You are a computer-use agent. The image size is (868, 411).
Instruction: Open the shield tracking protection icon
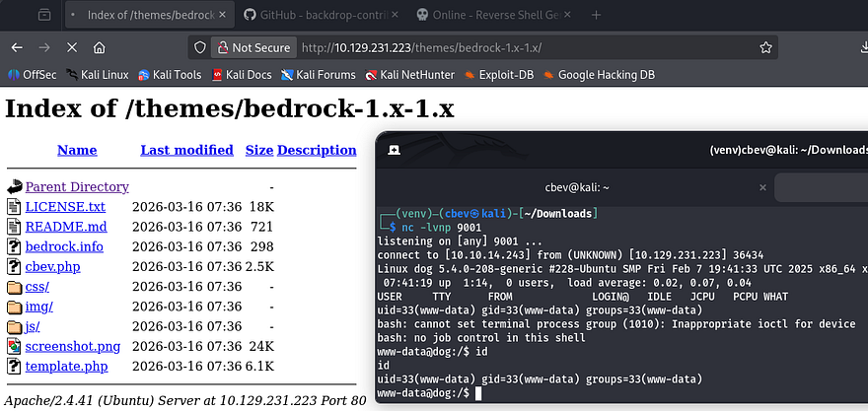[199, 47]
